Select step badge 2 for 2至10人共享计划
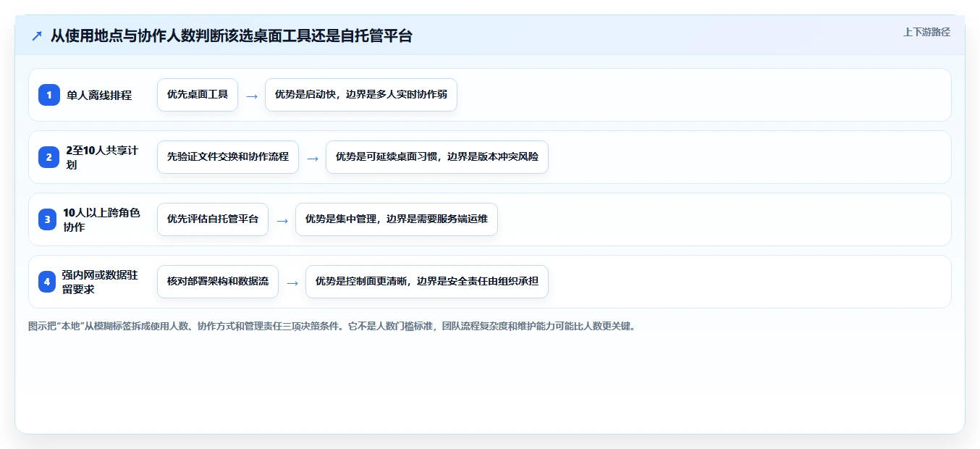The height and width of the screenshot is (449, 980). 49,157
